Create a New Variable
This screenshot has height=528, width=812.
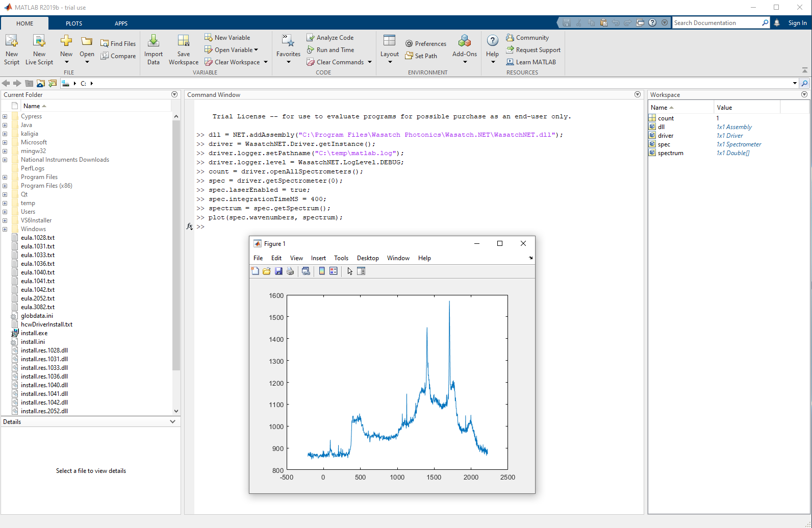[227, 37]
